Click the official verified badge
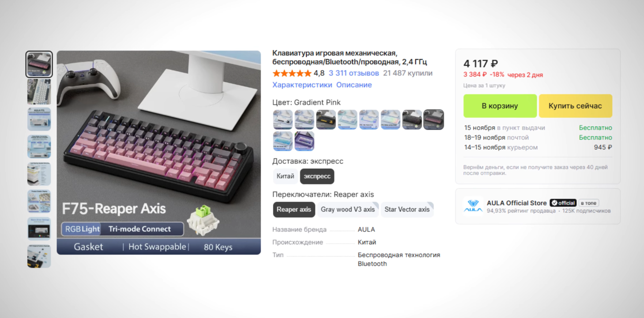Image resolution: width=644 pixels, height=318 pixels. click(x=563, y=203)
